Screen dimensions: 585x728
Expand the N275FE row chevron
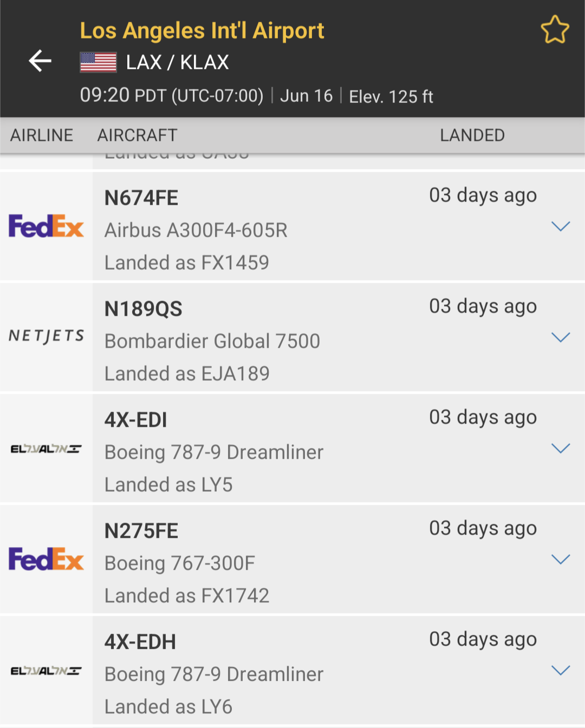click(x=561, y=560)
